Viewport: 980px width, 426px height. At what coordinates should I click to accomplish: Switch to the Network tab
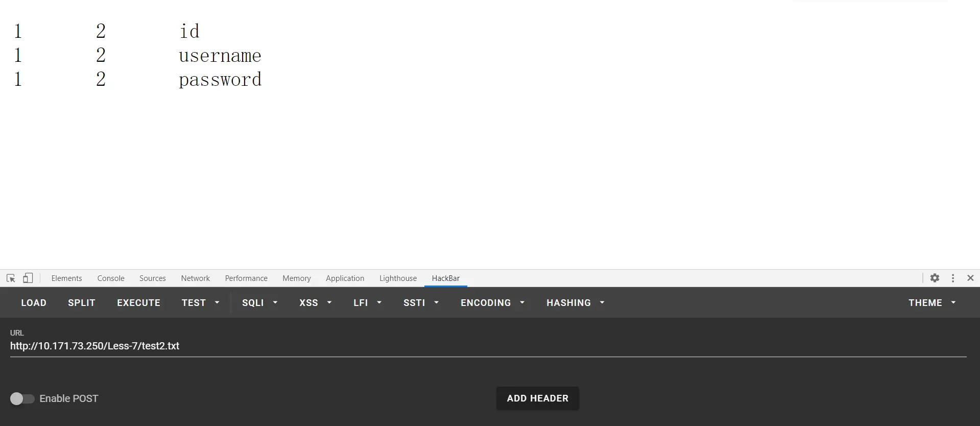click(x=195, y=278)
